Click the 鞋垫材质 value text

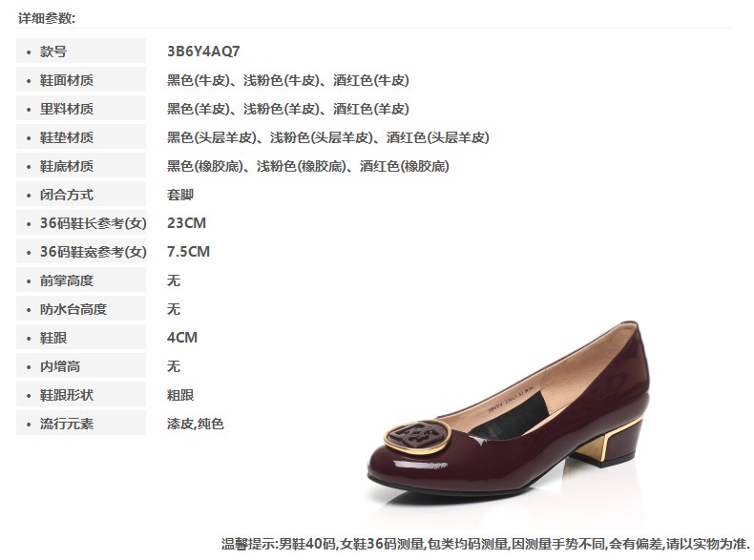[x=328, y=137]
